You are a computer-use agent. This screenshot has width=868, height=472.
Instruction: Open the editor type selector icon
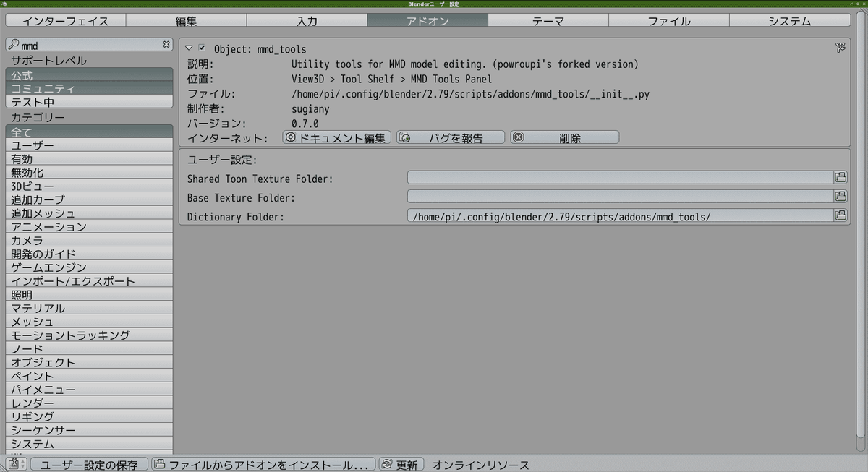click(x=17, y=464)
